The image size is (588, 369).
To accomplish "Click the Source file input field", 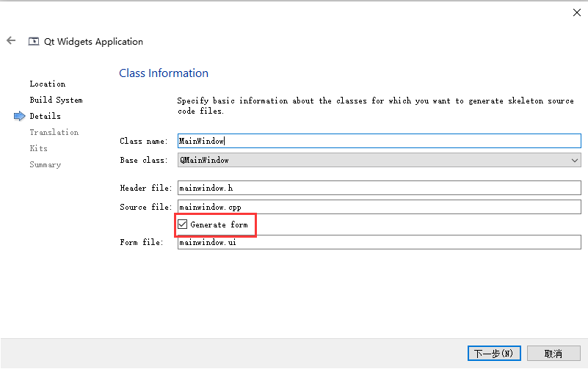I will click(x=379, y=207).
